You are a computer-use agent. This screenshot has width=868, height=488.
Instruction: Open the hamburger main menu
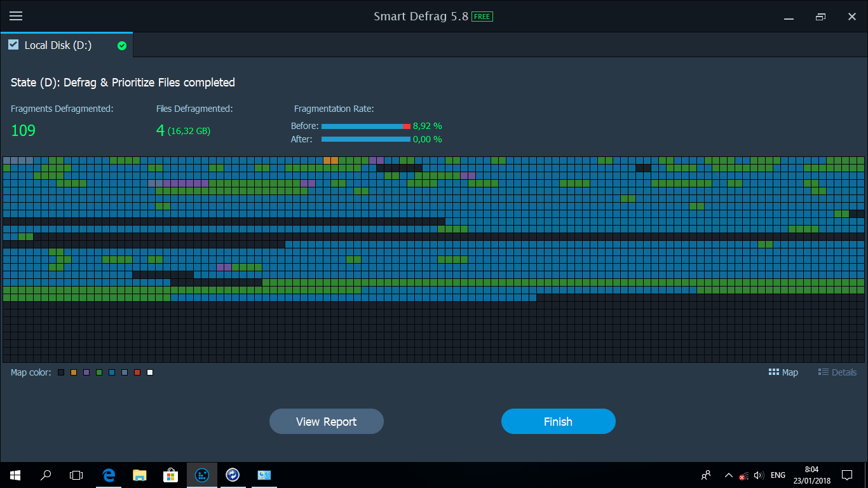pos(16,16)
